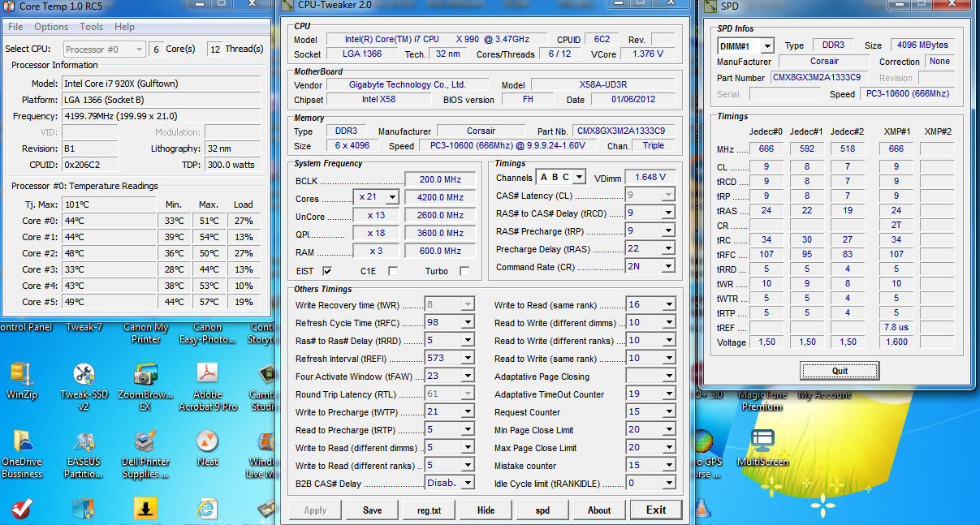Click the reg.txt button
The width and height of the screenshot is (980, 525).
coord(429,510)
